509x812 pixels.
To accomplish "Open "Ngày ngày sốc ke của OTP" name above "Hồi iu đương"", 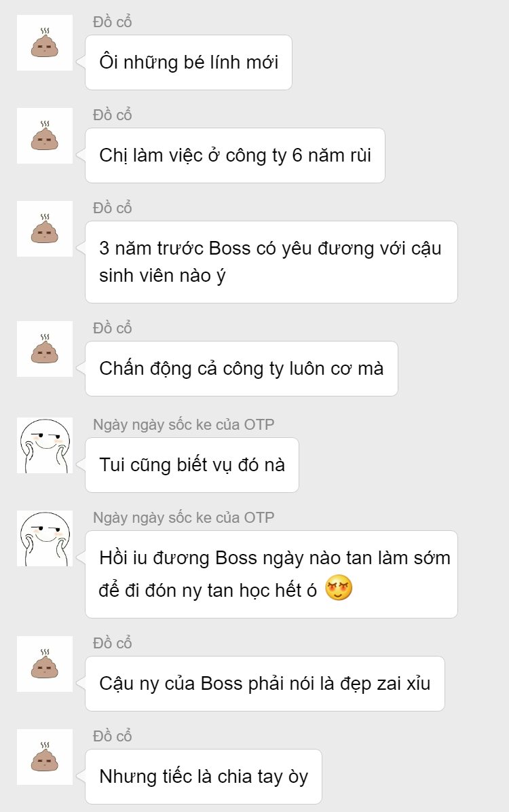I will tap(183, 518).
